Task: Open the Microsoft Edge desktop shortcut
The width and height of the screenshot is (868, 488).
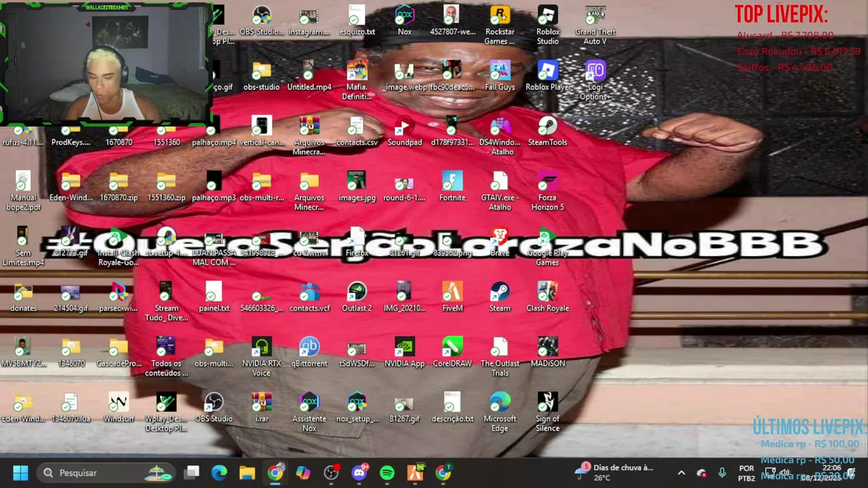Action: (500, 413)
